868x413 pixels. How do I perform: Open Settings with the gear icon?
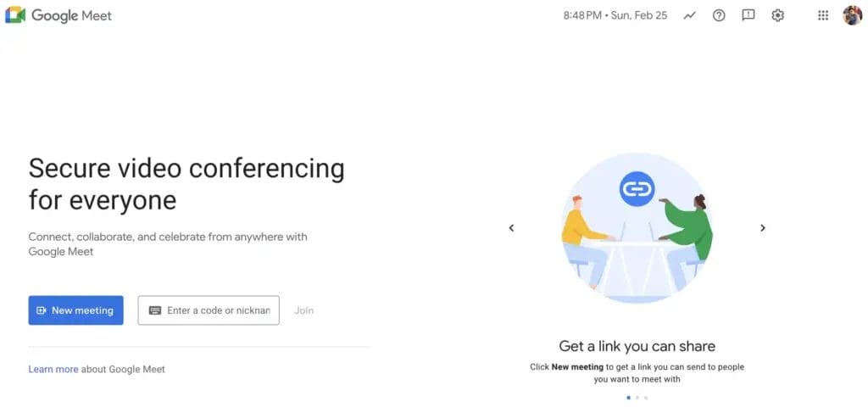pyautogui.click(x=777, y=15)
